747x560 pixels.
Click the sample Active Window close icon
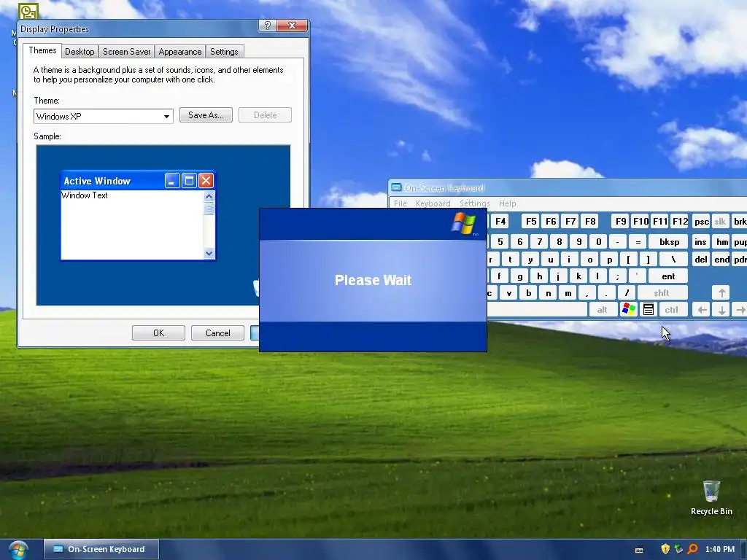[206, 181]
